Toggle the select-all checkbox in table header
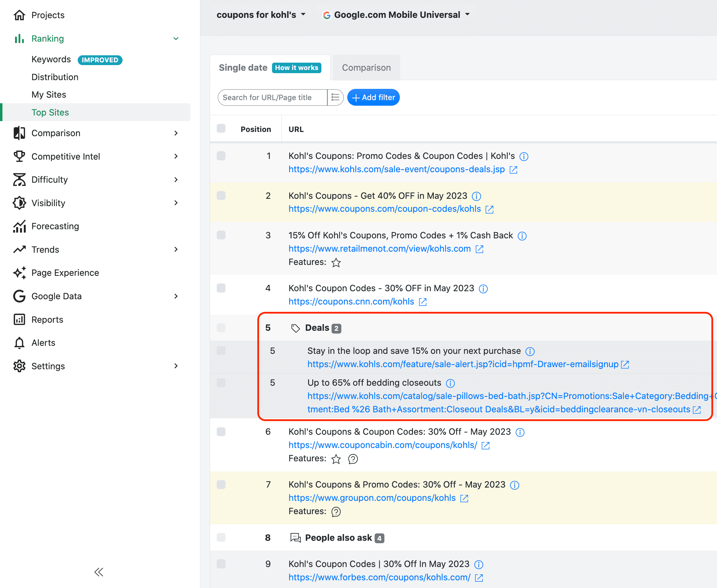The height and width of the screenshot is (588, 717). point(221,128)
